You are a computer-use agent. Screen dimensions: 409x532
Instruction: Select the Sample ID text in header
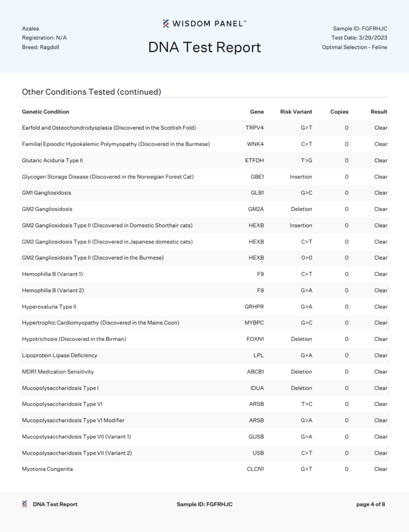pyautogui.click(x=360, y=29)
